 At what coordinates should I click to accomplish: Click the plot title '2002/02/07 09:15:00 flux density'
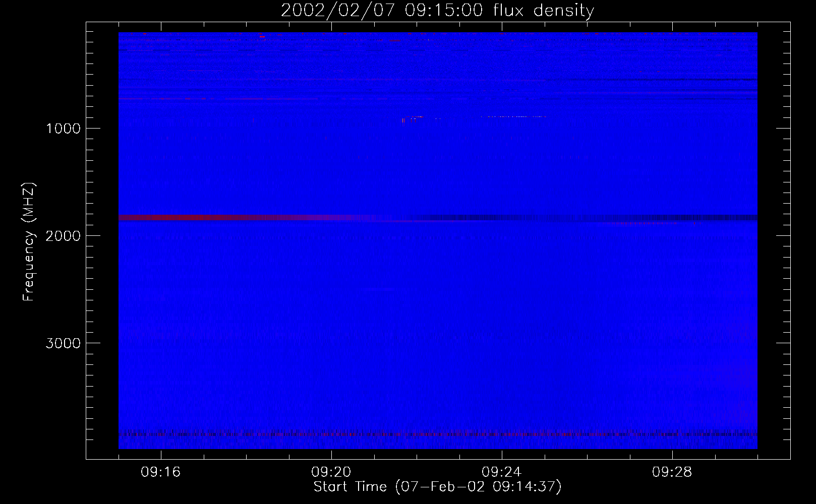437,10
